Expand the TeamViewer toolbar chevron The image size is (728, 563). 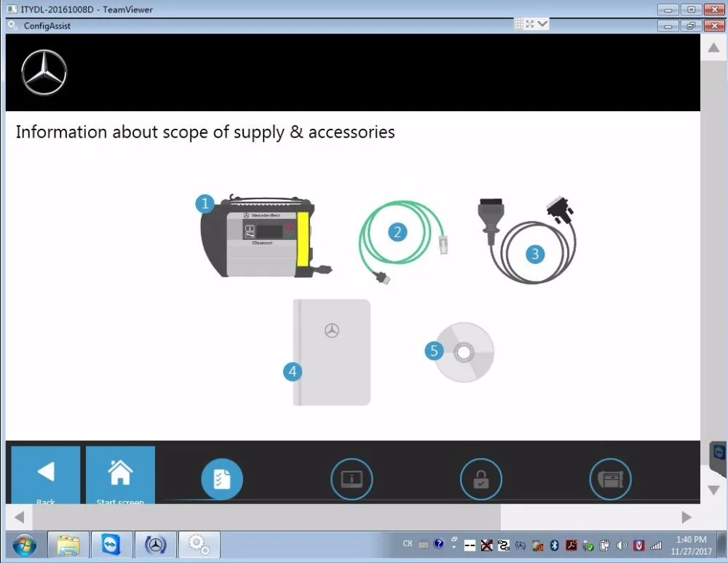pos(542,23)
